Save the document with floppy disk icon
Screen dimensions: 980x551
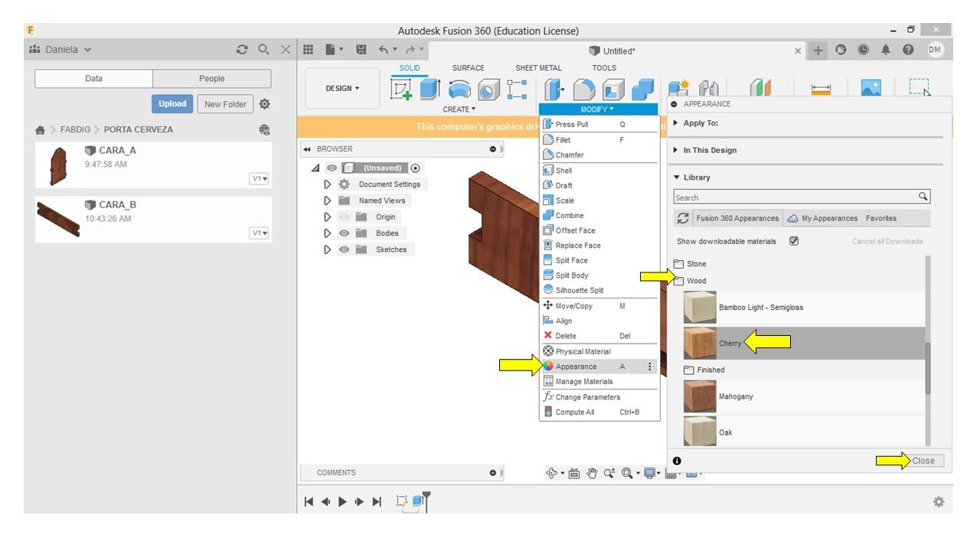pyautogui.click(x=361, y=51)
